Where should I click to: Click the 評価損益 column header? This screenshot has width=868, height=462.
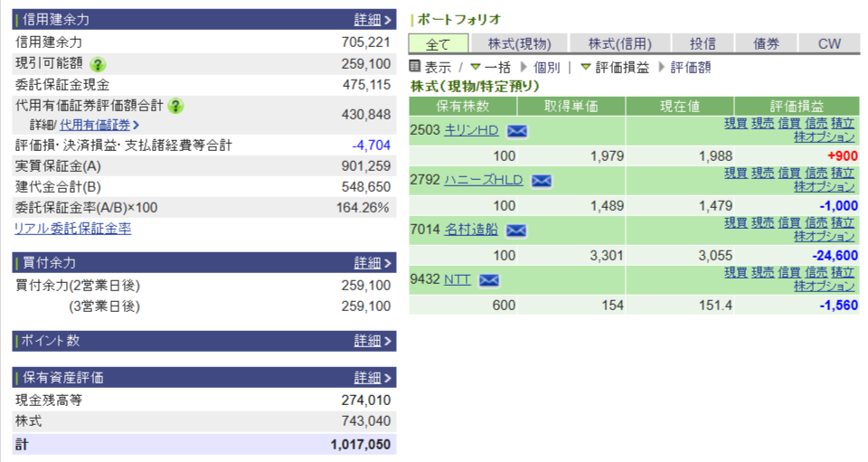point(797,106)
